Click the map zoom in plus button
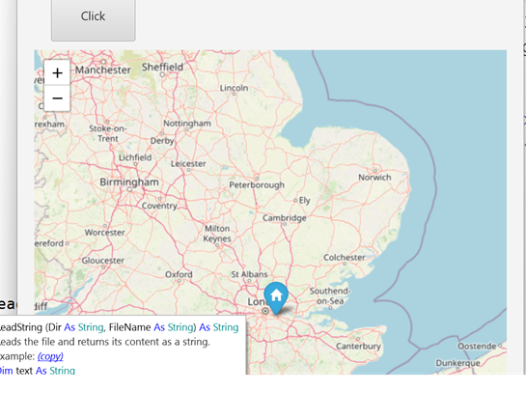 click(x=57, y=72)
